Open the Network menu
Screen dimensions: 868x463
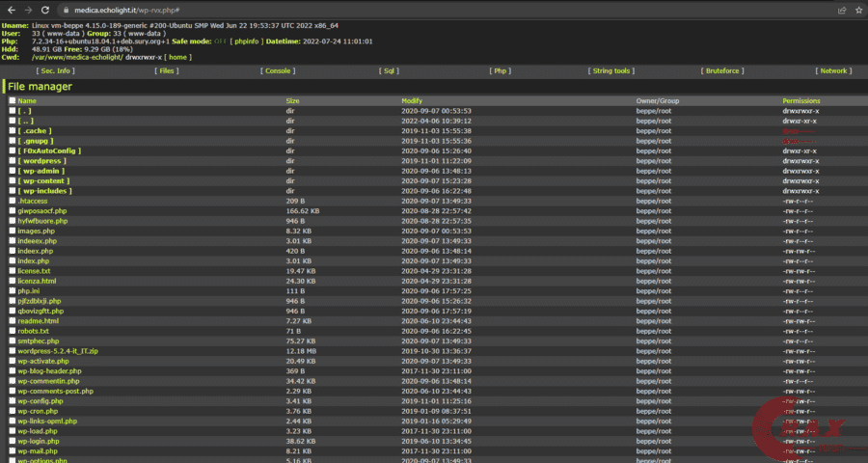pyautogui.click(x=833, y=70)
